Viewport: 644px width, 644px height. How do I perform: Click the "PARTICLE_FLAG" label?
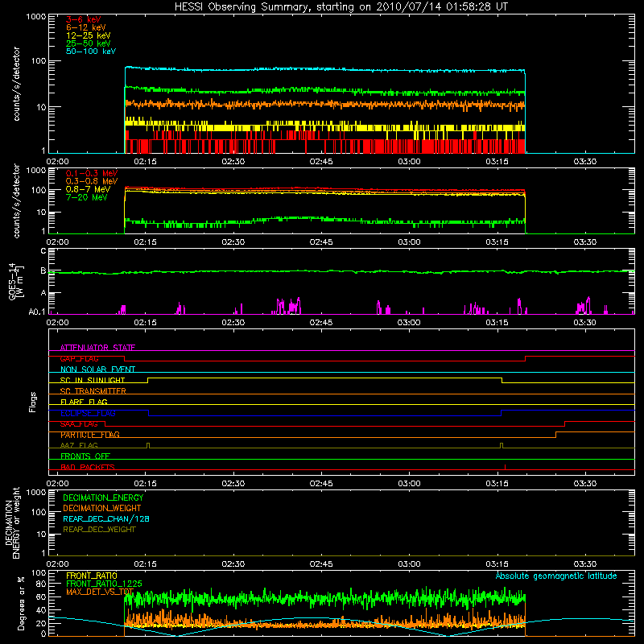coord(90,435)
